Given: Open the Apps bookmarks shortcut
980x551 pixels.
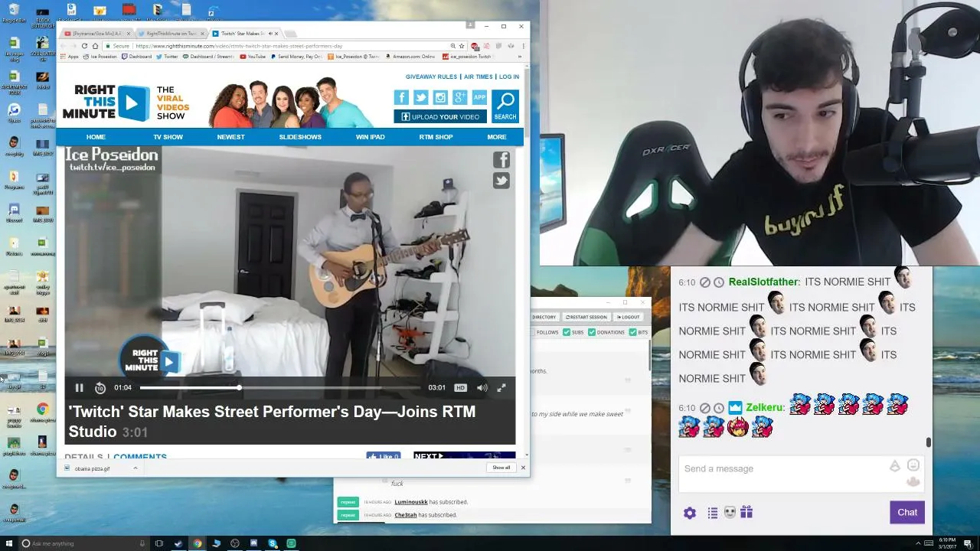Looking at the screenshot, I should click(x=70, y=57).
